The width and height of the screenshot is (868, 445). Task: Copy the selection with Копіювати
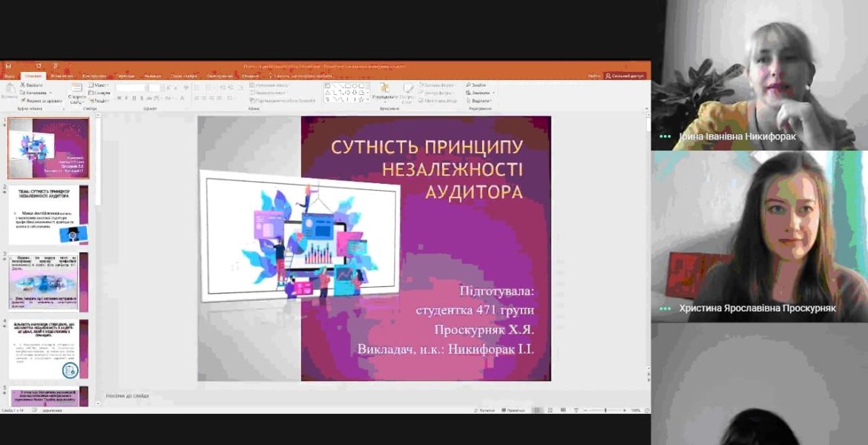(34, 93)
